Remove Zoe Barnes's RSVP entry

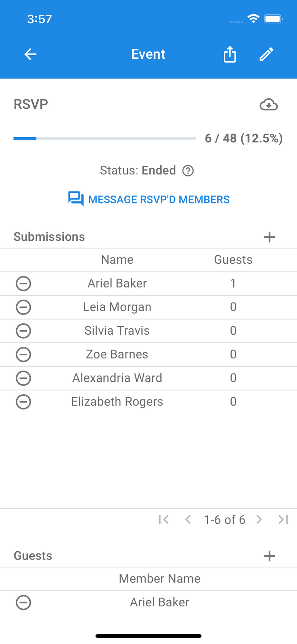23,355
